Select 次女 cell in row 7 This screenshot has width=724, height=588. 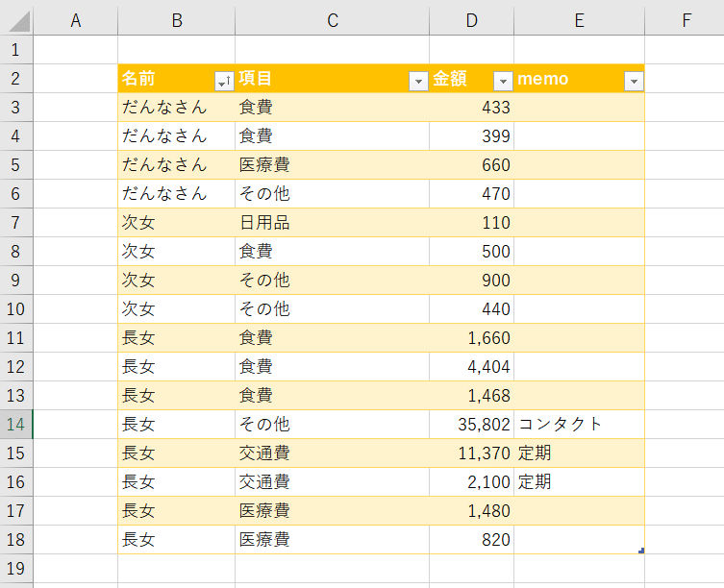point(176,223)
